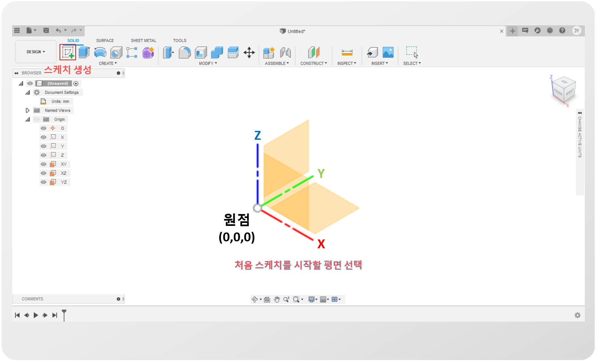Viewport: 597px width, 364px height.
Task: Collapse the Document Settings node
Action: (x=28, y=92)
